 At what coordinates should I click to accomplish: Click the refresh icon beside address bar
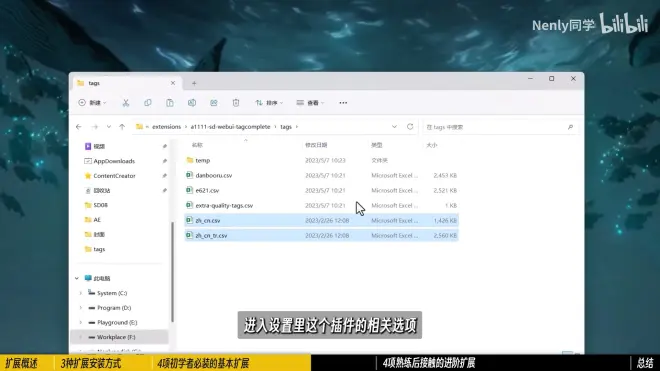tap(410, 127)
